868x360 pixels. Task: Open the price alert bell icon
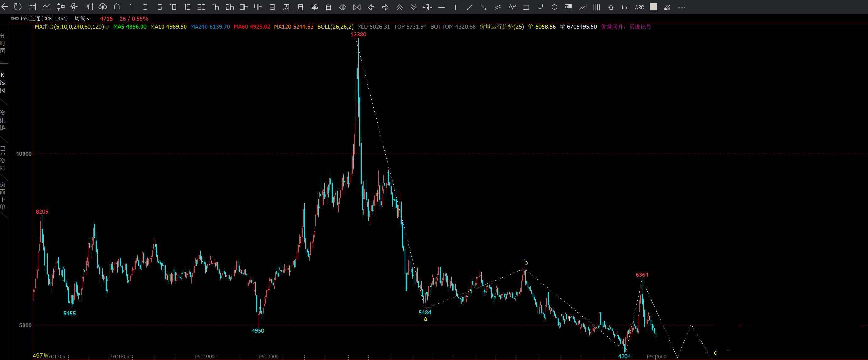click(x=117, y=7)
